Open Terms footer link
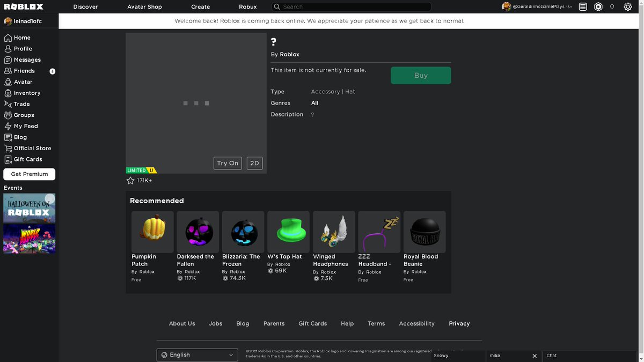This screenshot has width=644, height=362. tap(376, 323)
